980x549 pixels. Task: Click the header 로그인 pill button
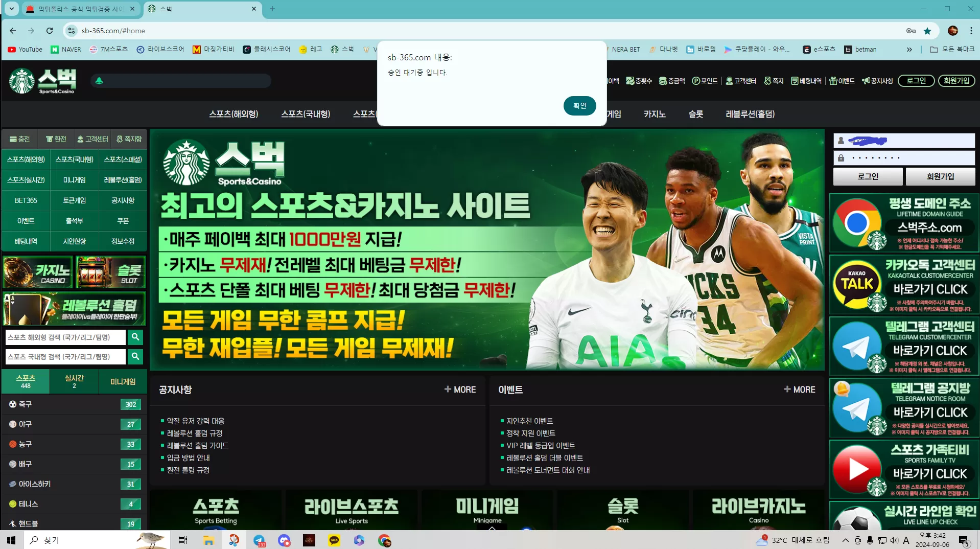pos(916,81)
